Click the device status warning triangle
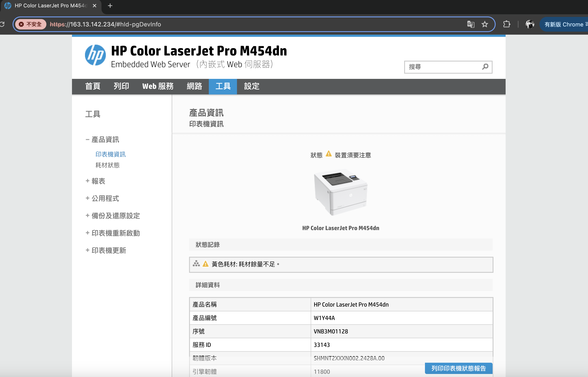 tap(329, 154)
